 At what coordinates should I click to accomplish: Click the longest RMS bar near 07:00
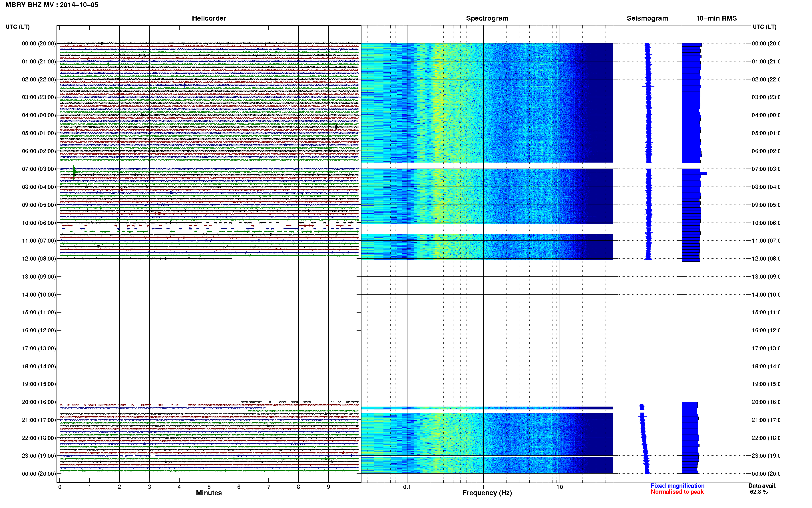694,173
